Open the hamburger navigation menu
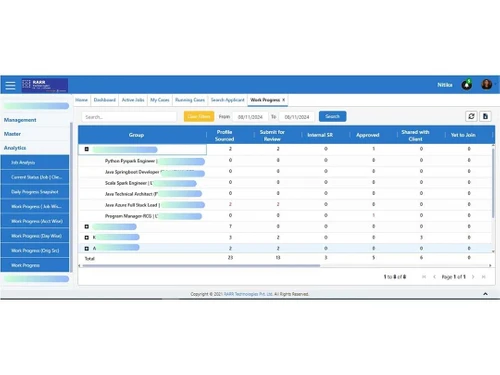This screenshot has width=500, height=375. [10, 85]
